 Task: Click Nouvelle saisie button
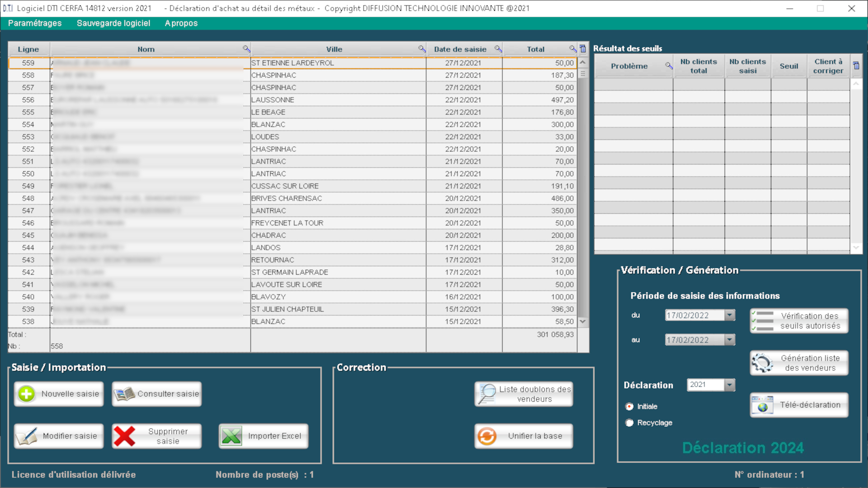pyautogui.click(x=59, y=394)
